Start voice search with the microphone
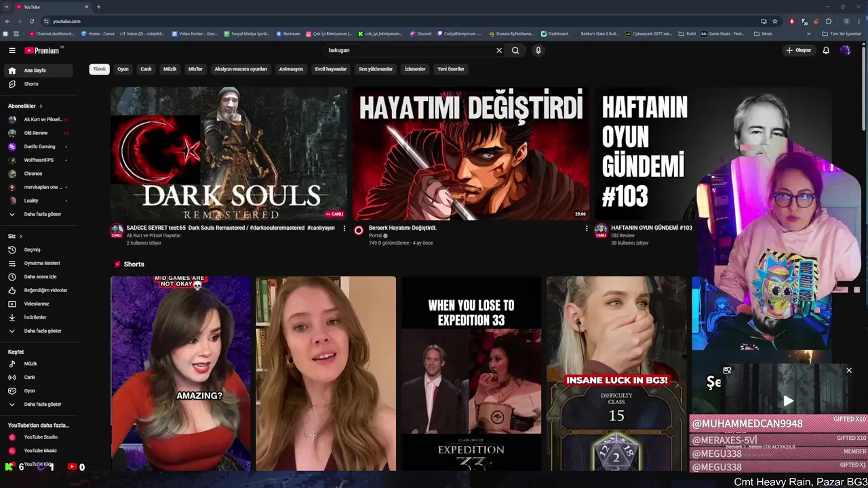 pyautogui.click(x=538, y=50)
